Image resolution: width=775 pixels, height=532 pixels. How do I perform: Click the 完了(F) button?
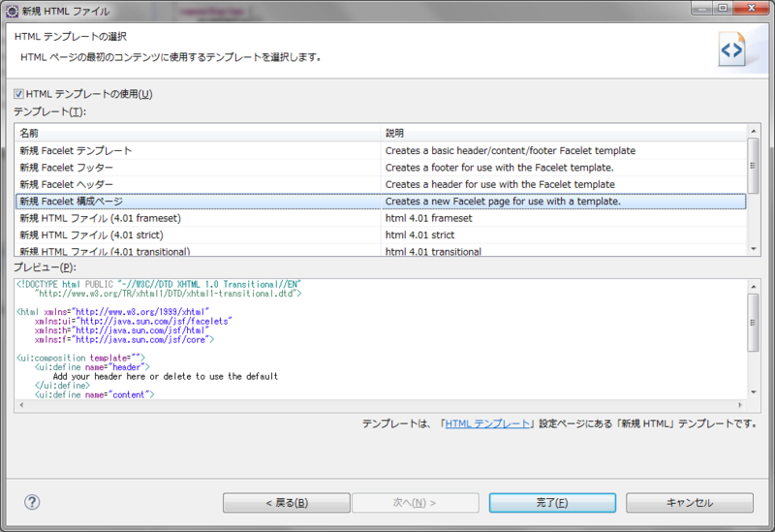point(552,503)
